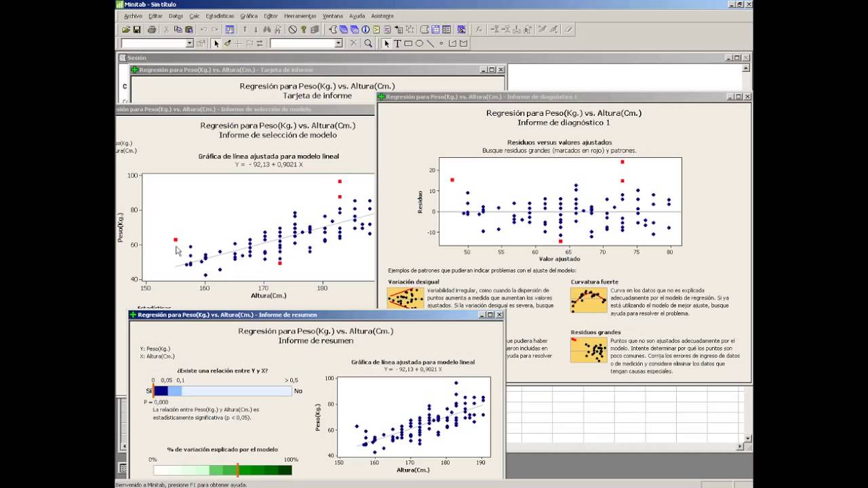
Task: Click the magnifier Zoom icon
Action: pyautogui.click(x=368, y=43)
